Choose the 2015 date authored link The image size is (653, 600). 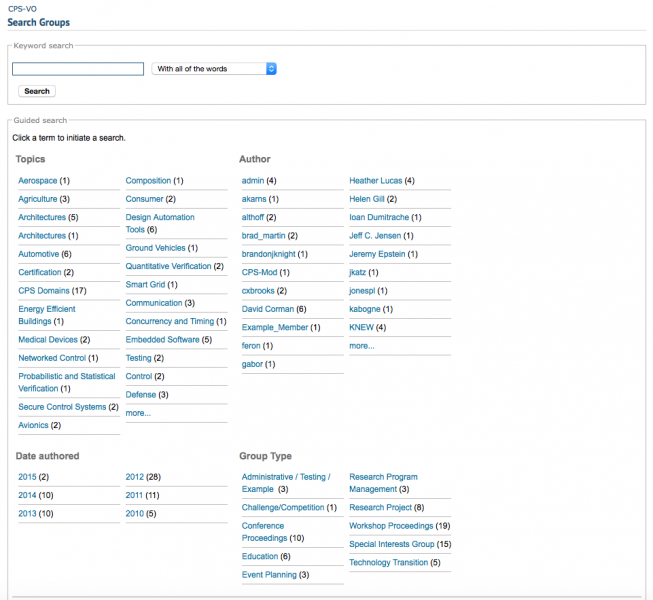coord(27,477)
